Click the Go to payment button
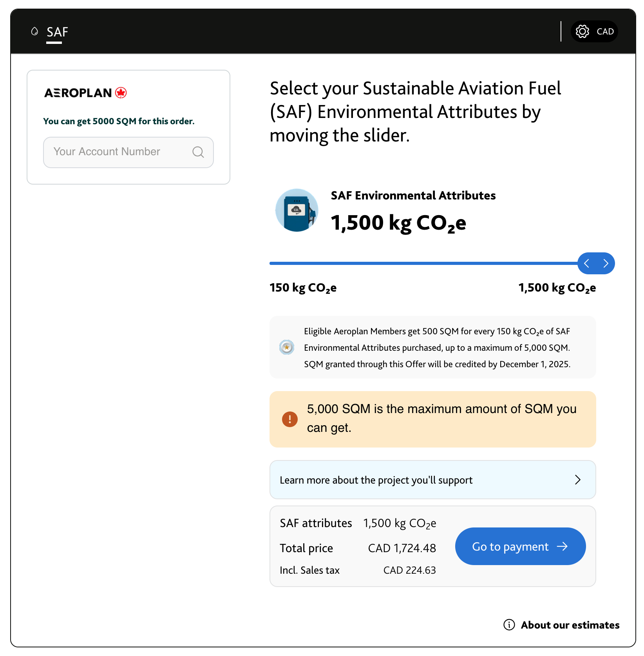The image size is (644, 656). pos(520,546)
